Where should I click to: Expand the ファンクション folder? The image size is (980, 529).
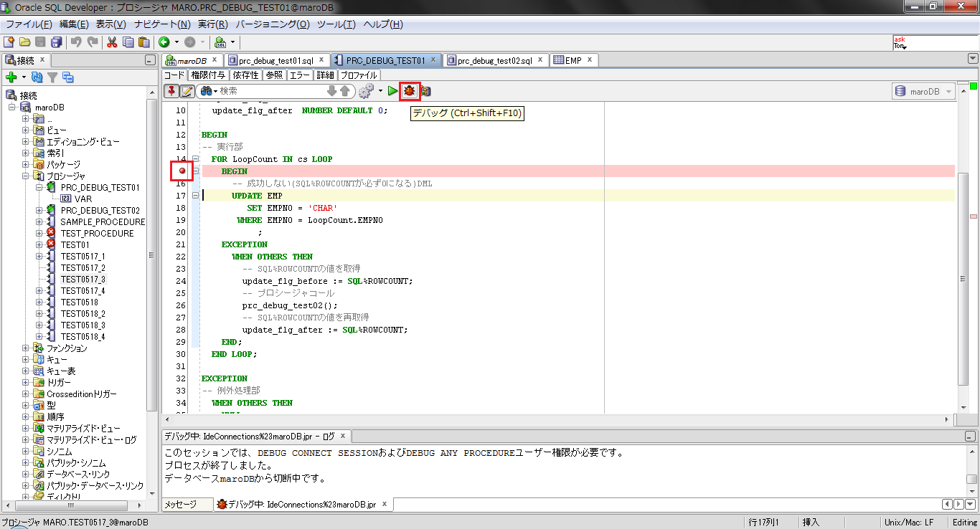coord(26,348)
